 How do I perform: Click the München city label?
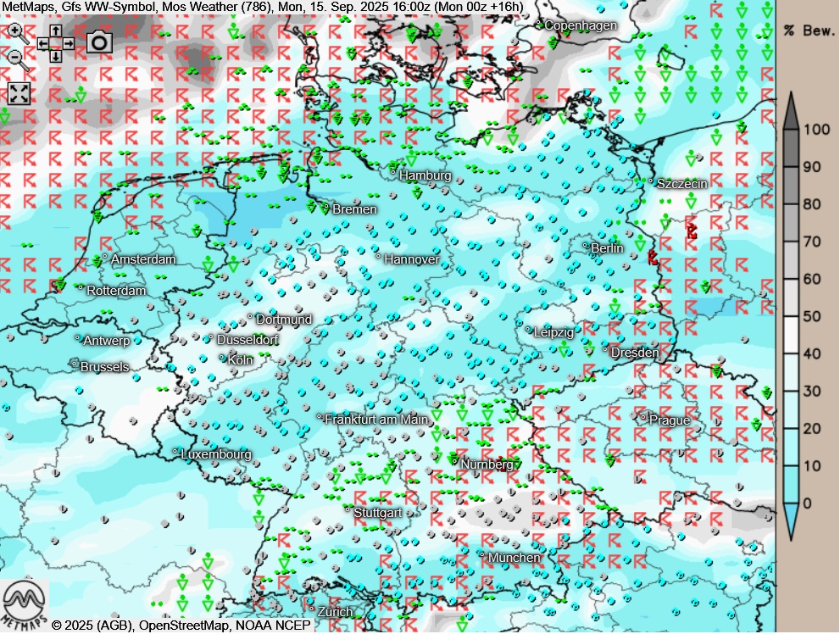(514, 558)
